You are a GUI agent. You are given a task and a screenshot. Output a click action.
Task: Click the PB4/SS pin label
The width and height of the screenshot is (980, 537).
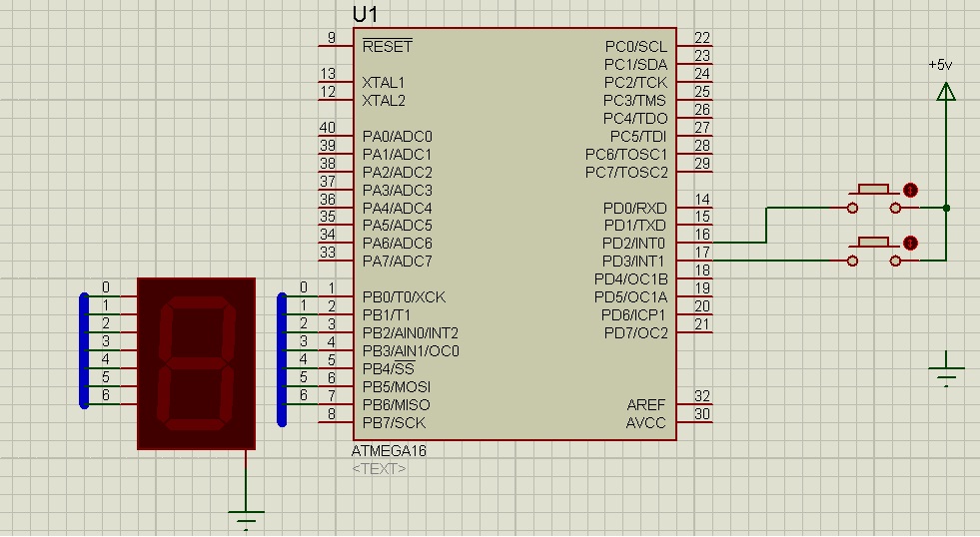[x=389, y=369]
